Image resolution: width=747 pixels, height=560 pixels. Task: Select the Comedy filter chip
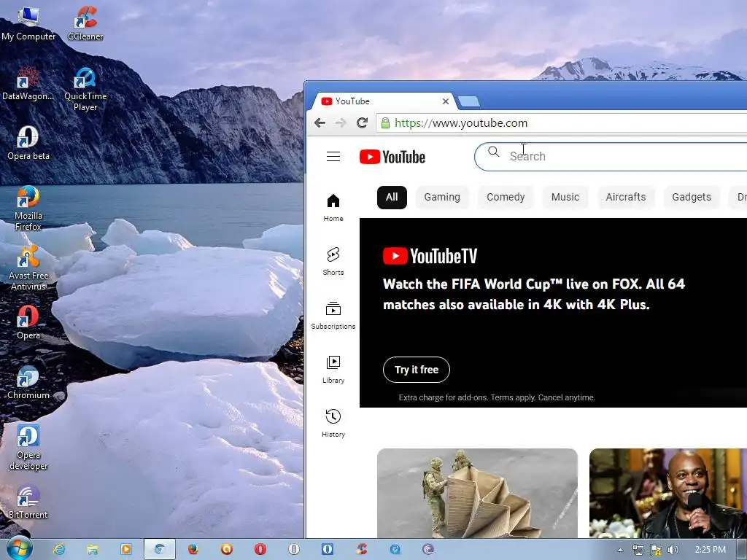tap(506, 197)
